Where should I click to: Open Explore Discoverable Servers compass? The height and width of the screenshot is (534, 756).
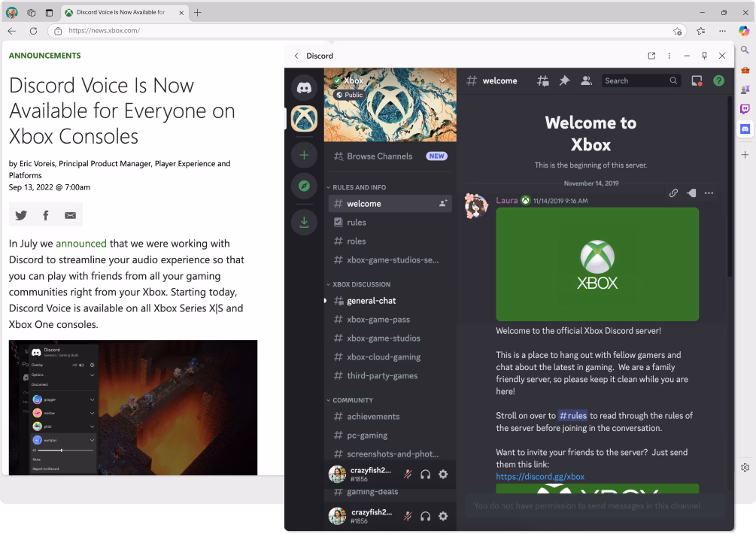point(304,186)
